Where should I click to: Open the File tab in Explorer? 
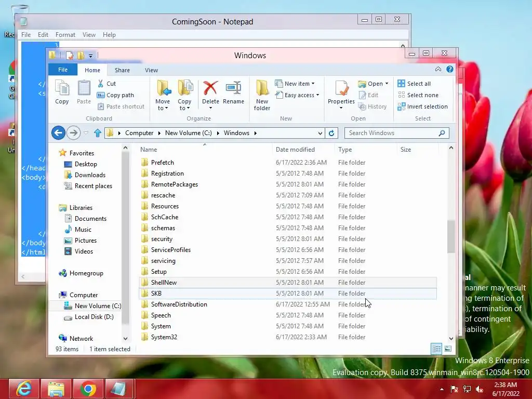(x=63, y=70)
